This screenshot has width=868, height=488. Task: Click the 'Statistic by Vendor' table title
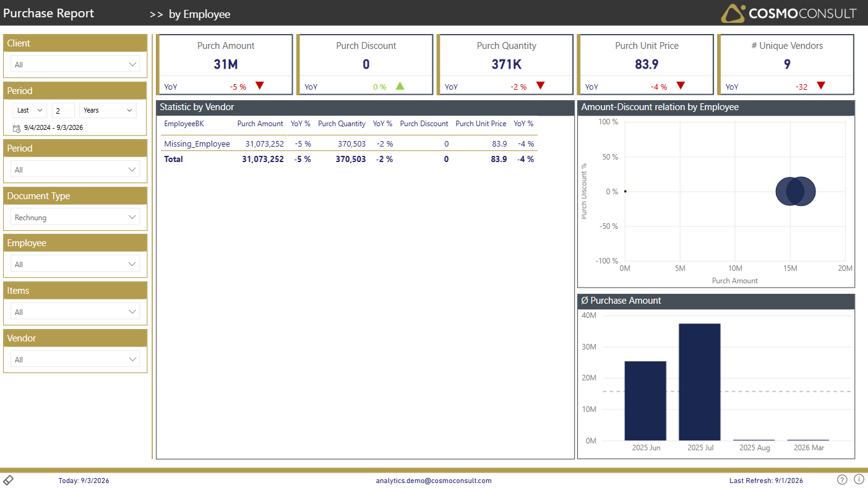(x=197, y=107)
